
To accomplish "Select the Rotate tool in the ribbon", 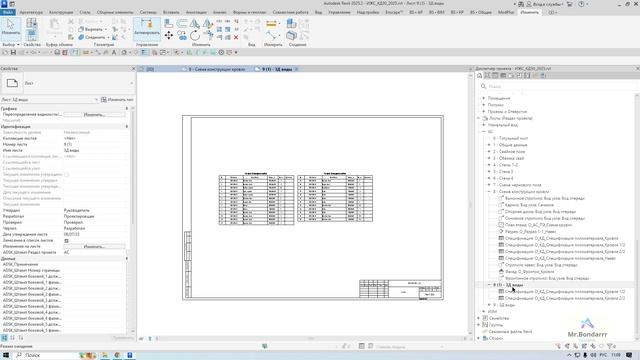I will pos(195,36).
